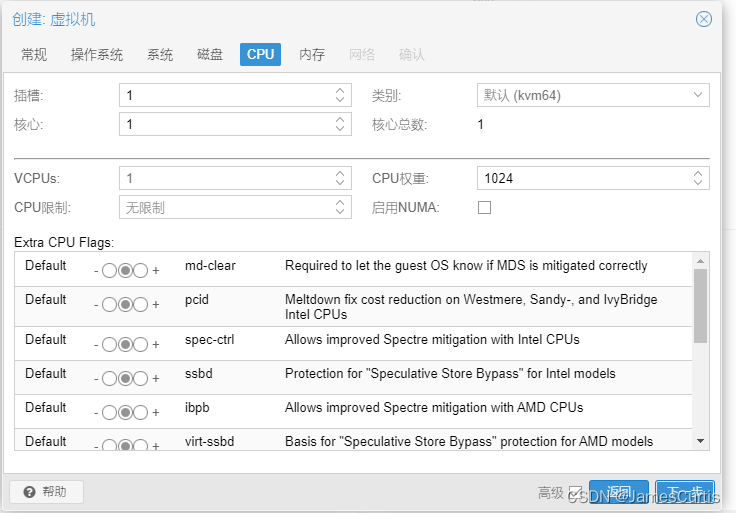The height and width of the screenshot is (513, 736).
Task: Enable the 启用NUMA checkbox
Action: click(484, 207)
